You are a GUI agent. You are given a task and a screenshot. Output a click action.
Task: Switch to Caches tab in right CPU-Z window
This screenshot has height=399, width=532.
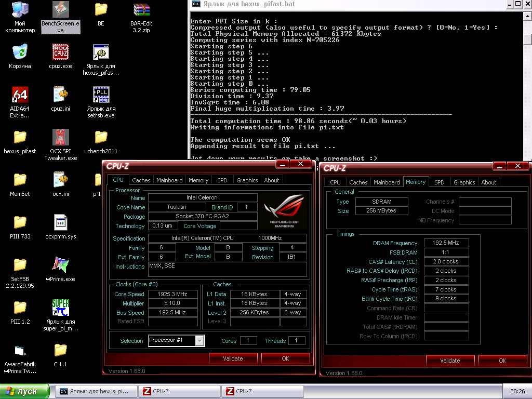(358, 182)
